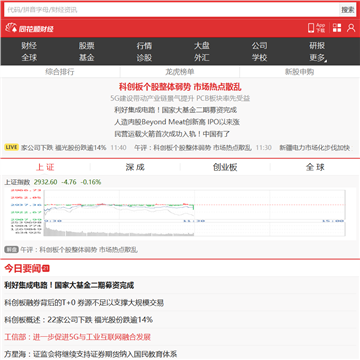Open bold 利好集成电路 news in 今日要闻
Viewport: 360px width, 360px height.
click(x=69, y=285)
